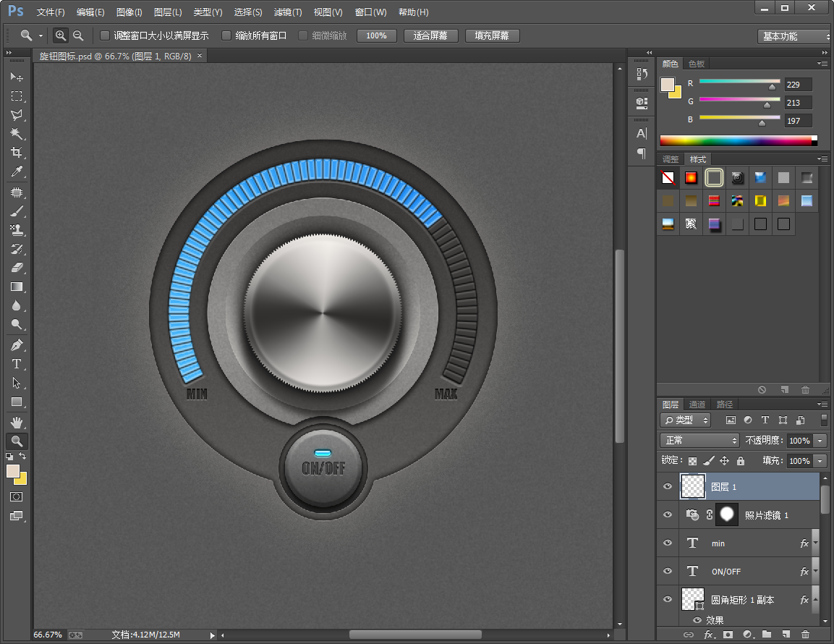Open the blend mode 正常 dropdown

pos(699,440)
